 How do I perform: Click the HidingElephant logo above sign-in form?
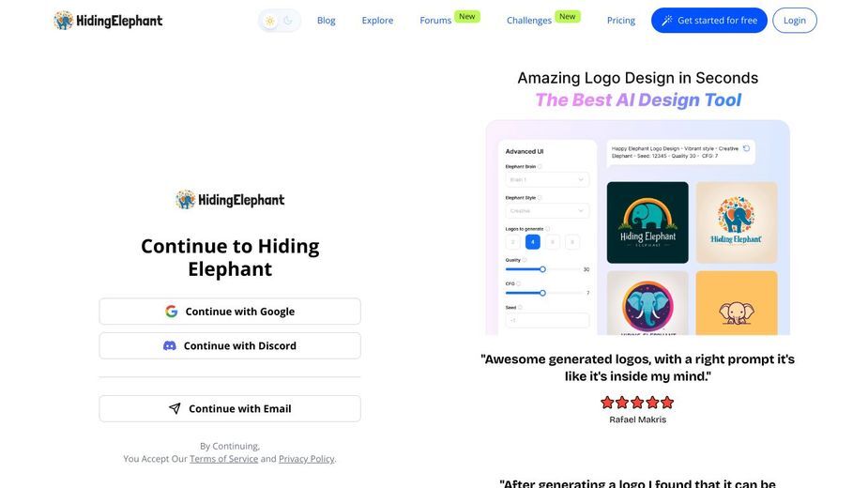230,200
